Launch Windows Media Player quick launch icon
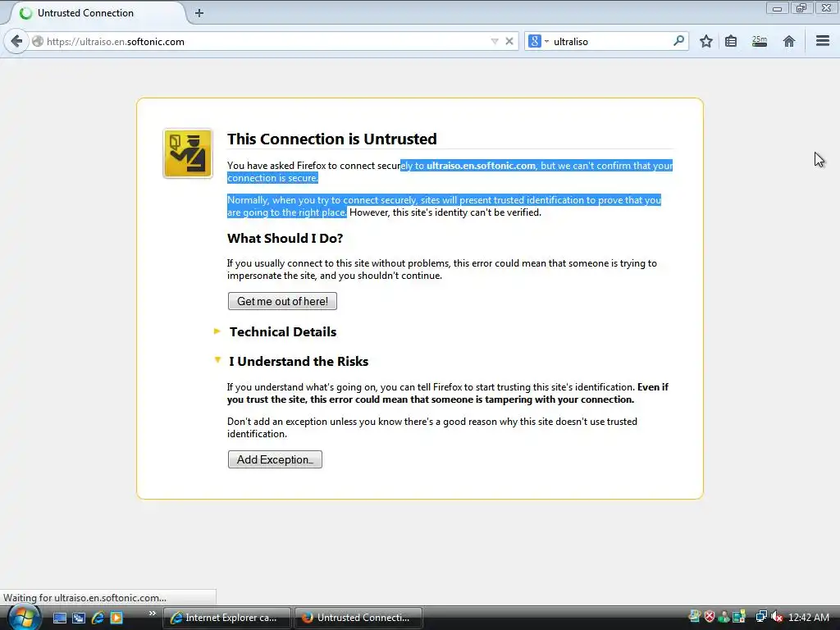This screenshot has width=840, height=630. [x=116, y=618]
